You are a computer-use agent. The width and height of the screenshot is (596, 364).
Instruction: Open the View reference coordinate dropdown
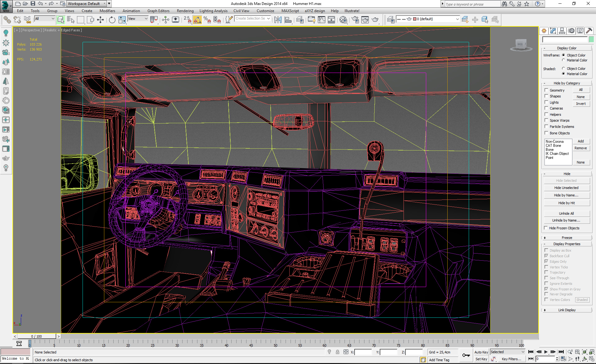pyautogui.click(x=138, y=19)
